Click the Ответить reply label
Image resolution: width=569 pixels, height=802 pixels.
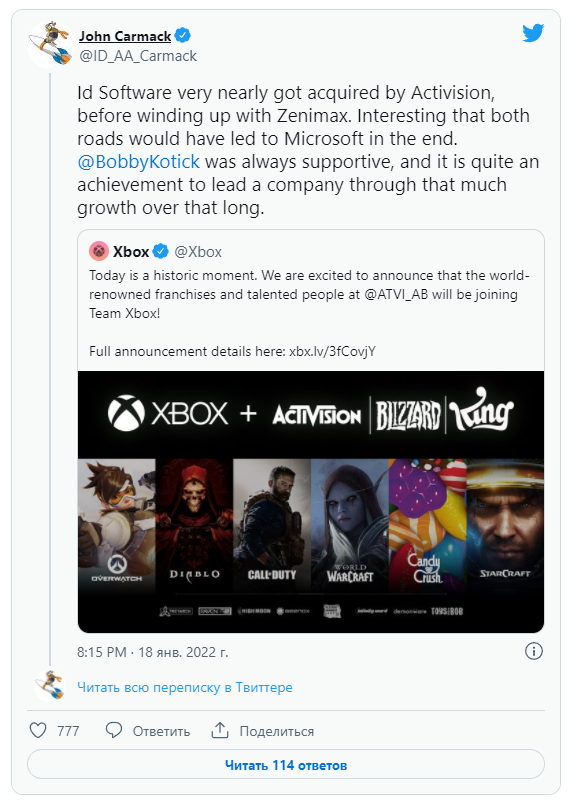point(161,731)
